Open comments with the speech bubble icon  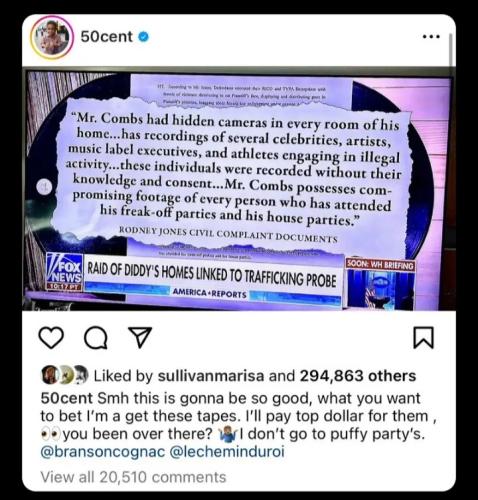click(96, 338)
